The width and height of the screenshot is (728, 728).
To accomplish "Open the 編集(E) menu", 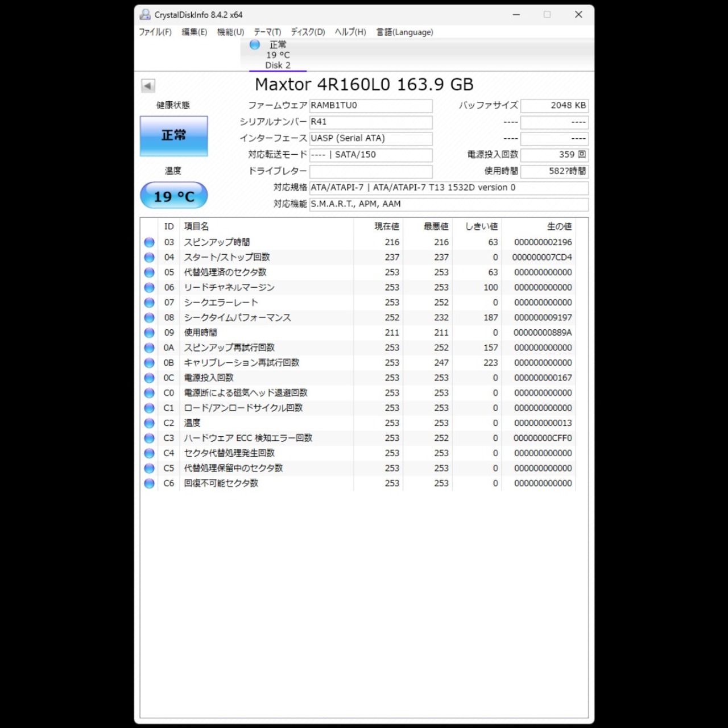I will point(195,32).
